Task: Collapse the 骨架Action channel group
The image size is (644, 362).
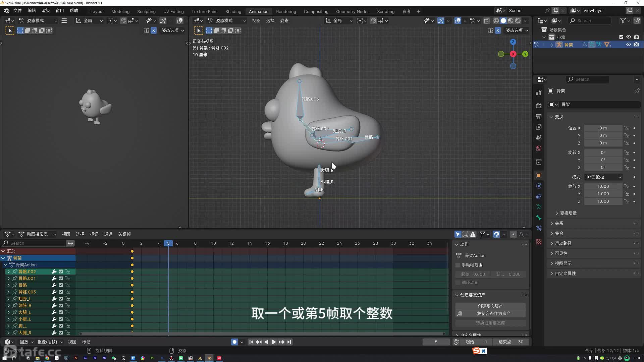Action: click(5, 265)
